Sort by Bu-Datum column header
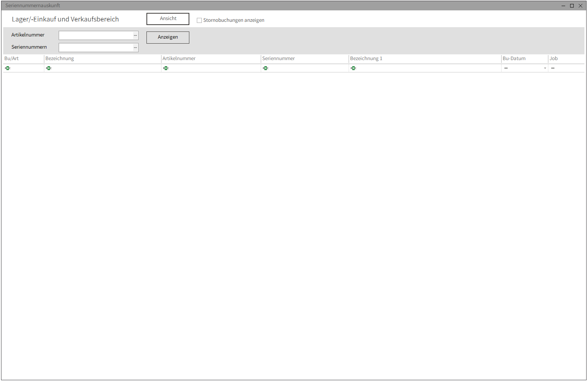This screenshot has width=588, height=382. click(x=525, y=59)
